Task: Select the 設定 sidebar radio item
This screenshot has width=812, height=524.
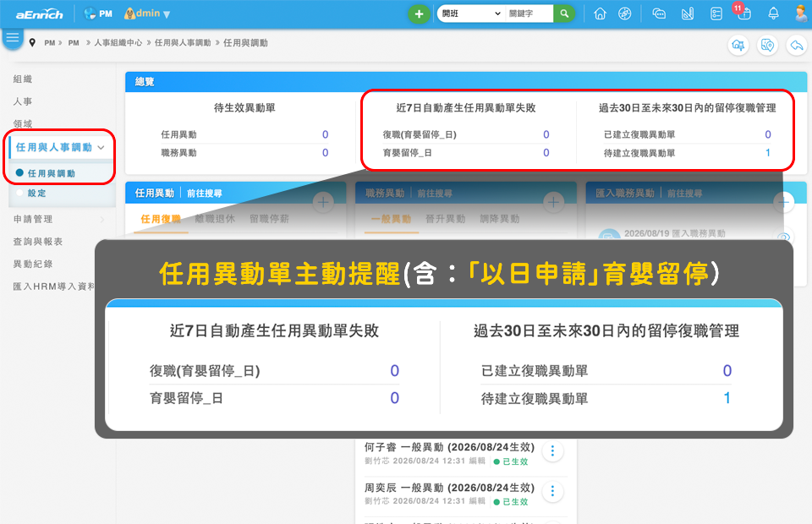Action: (x=31, y=193)
